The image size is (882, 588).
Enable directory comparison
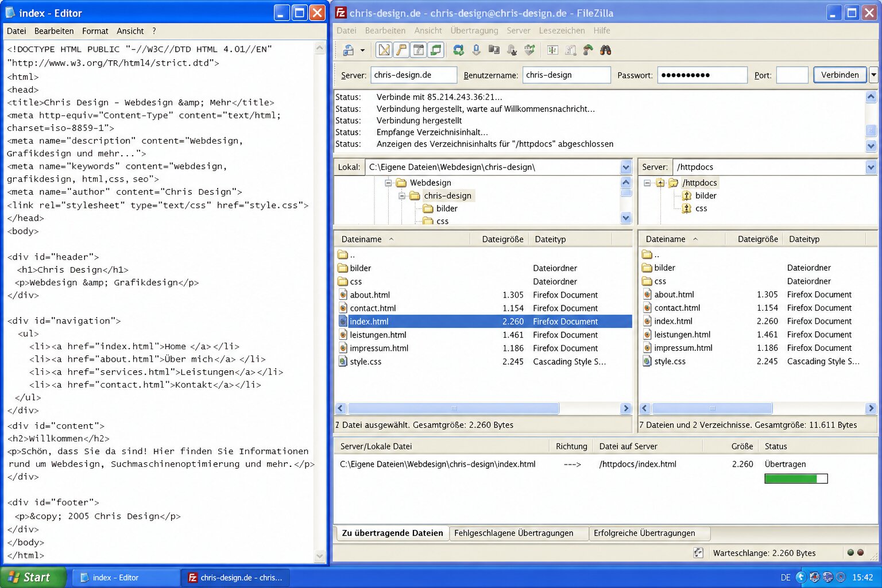pos(552,50)
